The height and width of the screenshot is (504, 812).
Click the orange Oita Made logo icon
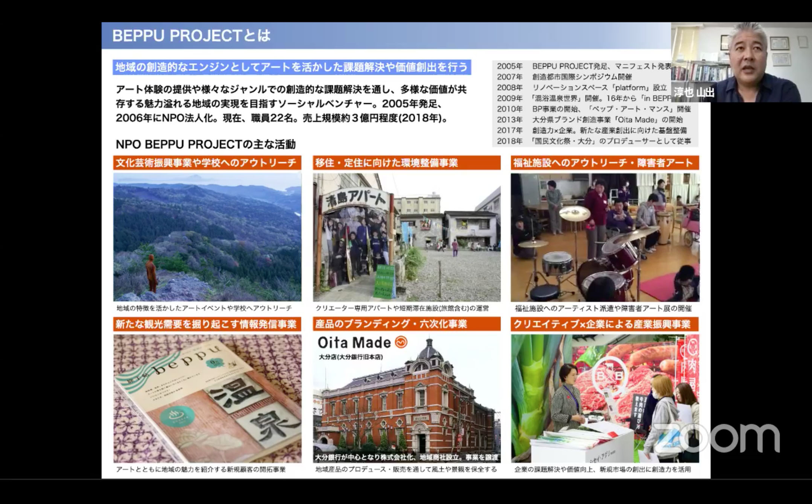(401, 342)
